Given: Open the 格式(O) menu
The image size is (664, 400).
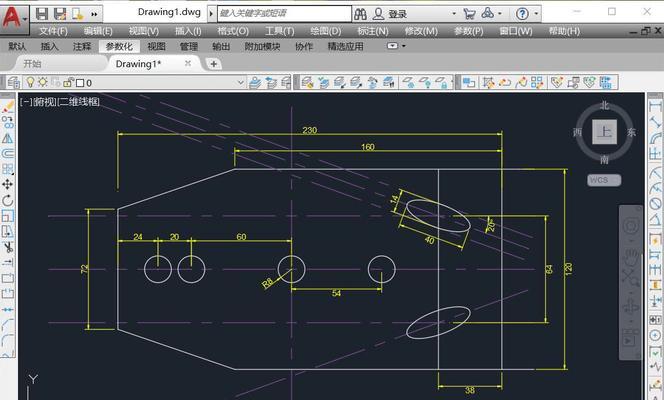Looking at the screenshot, I should (233, 31).
